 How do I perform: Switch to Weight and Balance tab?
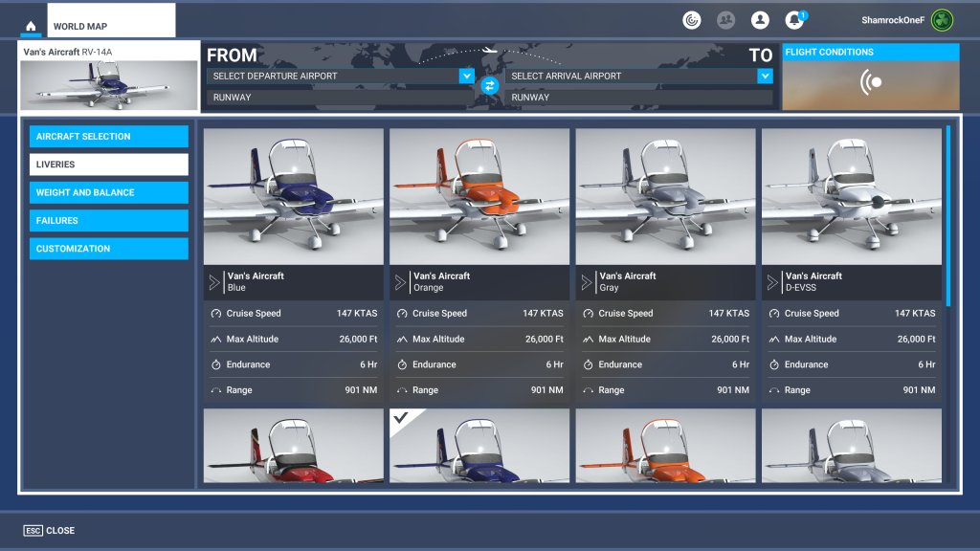point(108,192)
